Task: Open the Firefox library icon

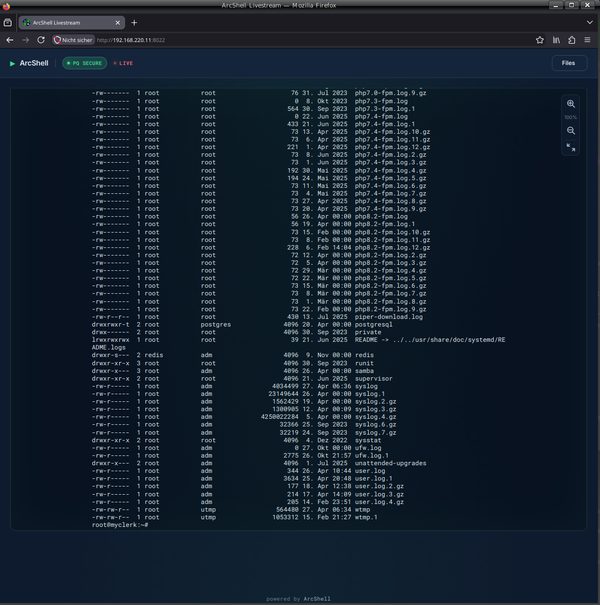Action: point(556,40)
